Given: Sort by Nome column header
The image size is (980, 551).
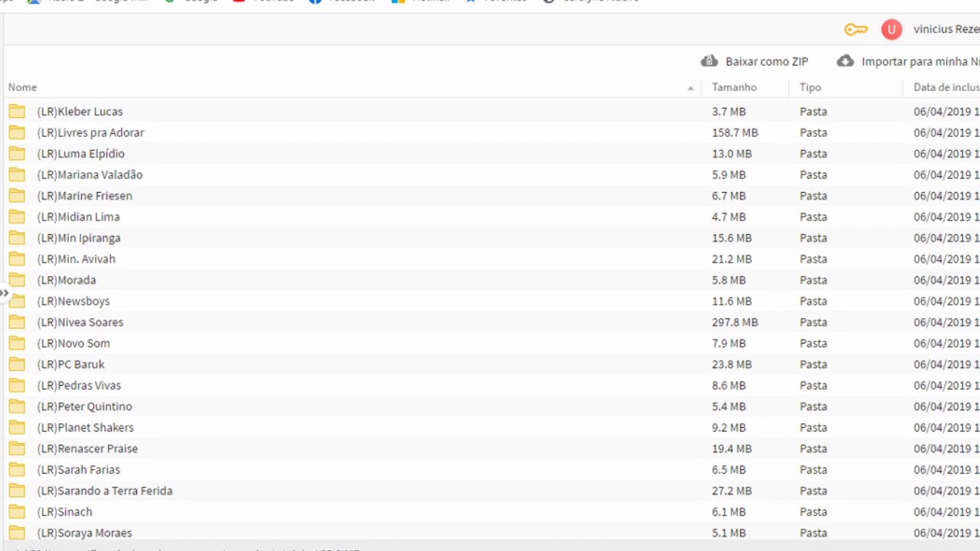Looking at the screenshot, I should coord(22,87).
